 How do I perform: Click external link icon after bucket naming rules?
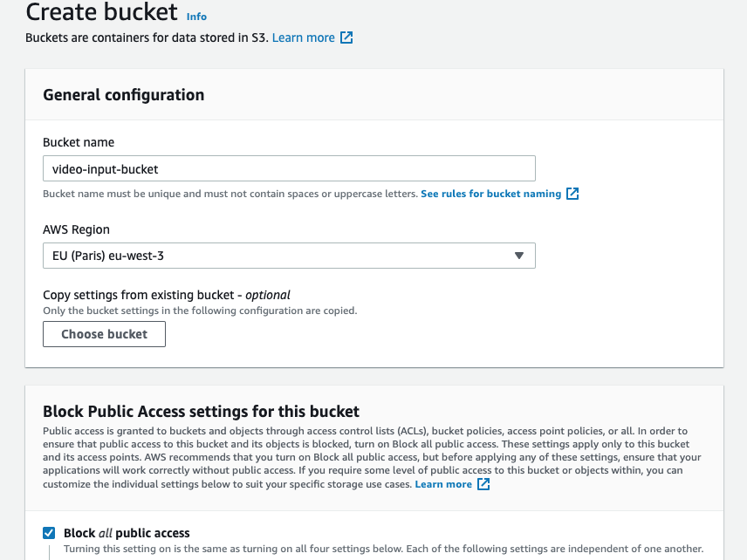572,194
